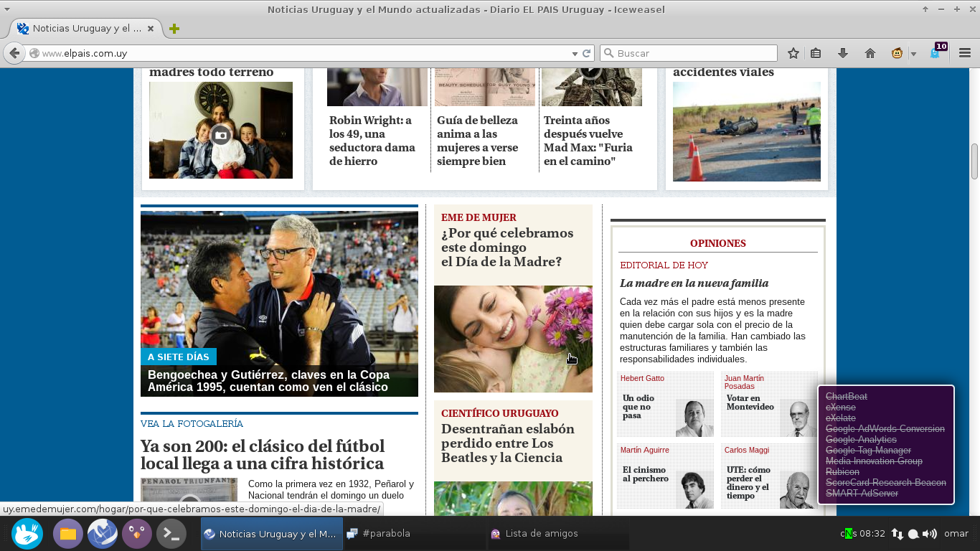The height and width of the screenshot is (551, 980).
Task: Click the EME DE MUJER section label
Action: pos(479,217)
